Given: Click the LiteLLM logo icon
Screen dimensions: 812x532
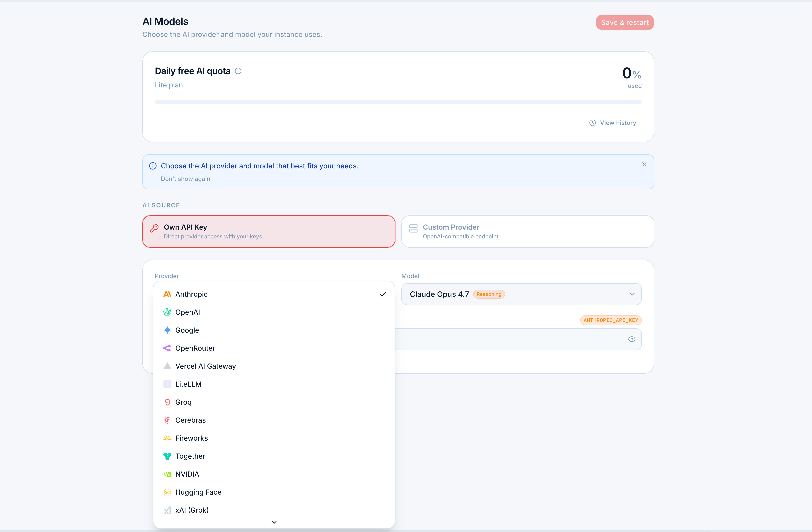Looking at the screenshot, I should coord(167,384).
